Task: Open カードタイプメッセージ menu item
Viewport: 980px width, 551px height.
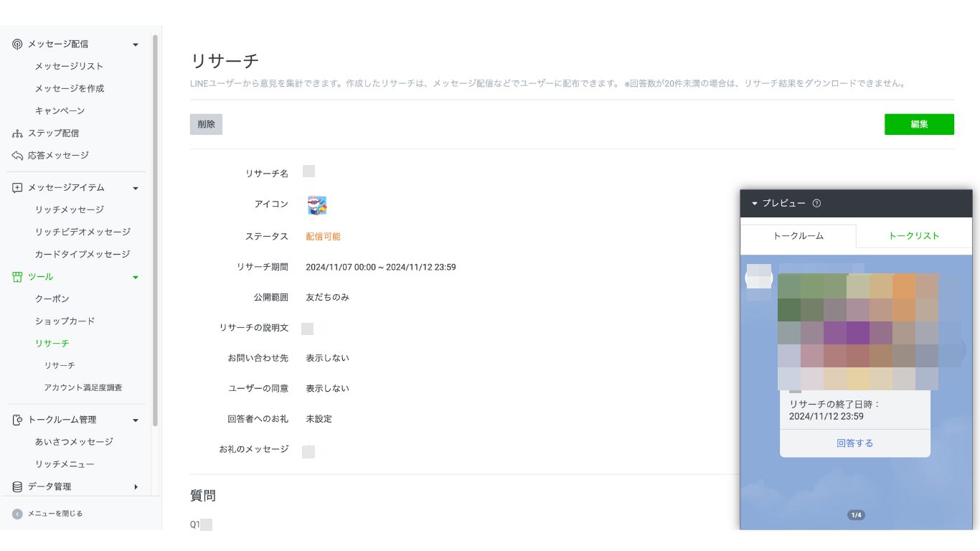Action: point(83,255)
